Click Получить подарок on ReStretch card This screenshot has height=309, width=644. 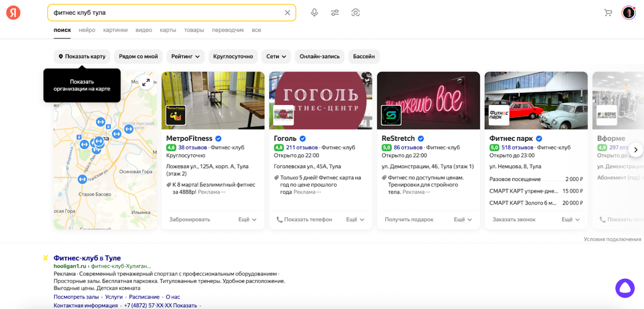pos(409,219)
